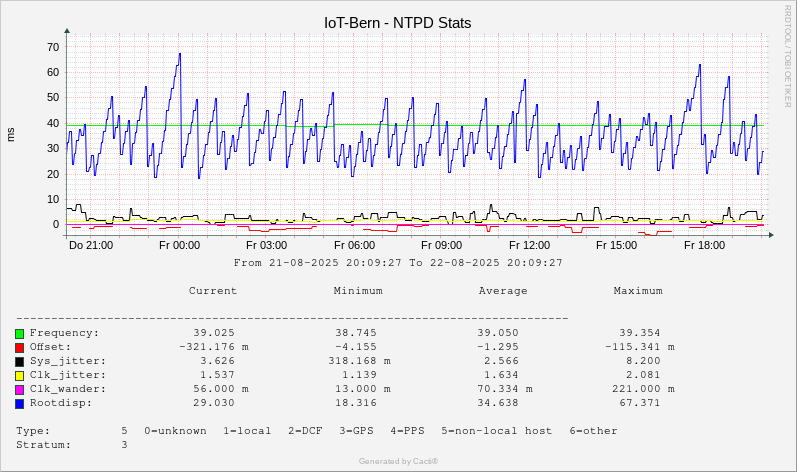Viewport: 797px width, 472px height.
Task: Click the 'Fr 12:00' time axis label
Action: [530, 245]
